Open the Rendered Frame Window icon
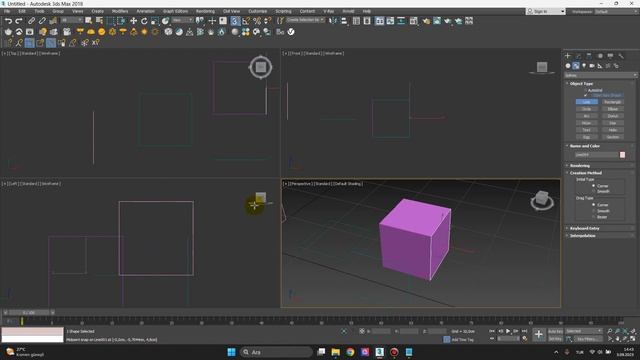The image size is (640, 360). (x=437, y=21)
